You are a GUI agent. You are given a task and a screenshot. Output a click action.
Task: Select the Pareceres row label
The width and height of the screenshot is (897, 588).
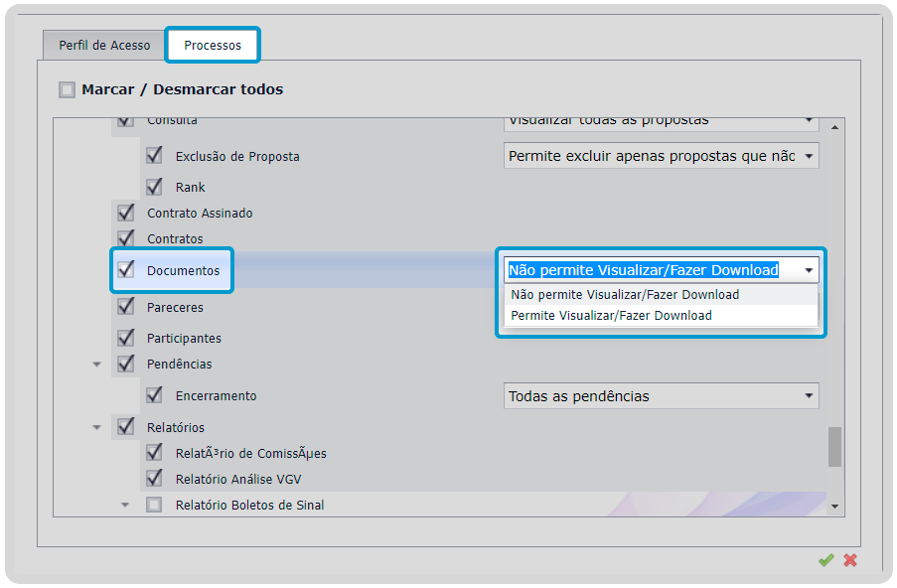click(175, 307)
